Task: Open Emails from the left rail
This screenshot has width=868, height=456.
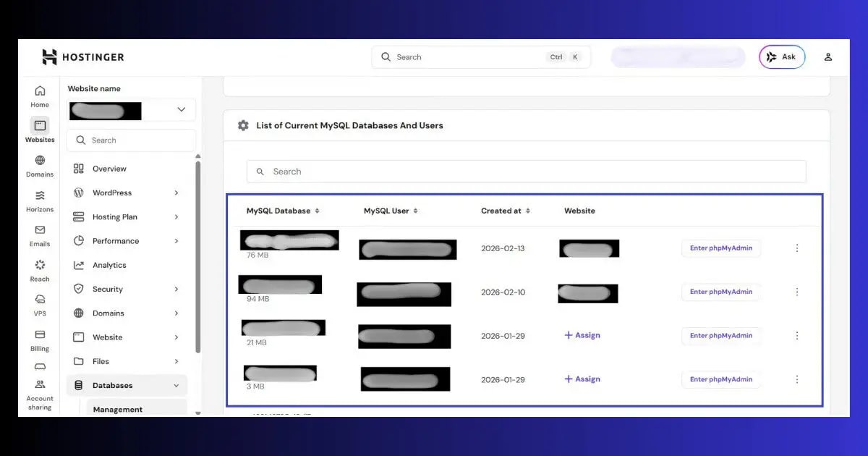Action: [40, 235]
